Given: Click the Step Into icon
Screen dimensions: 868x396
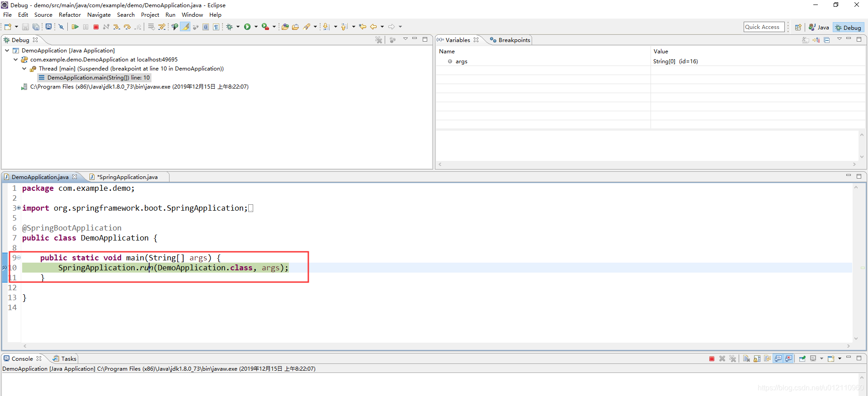Looking at the screenshot, I should tap(117, 27).
